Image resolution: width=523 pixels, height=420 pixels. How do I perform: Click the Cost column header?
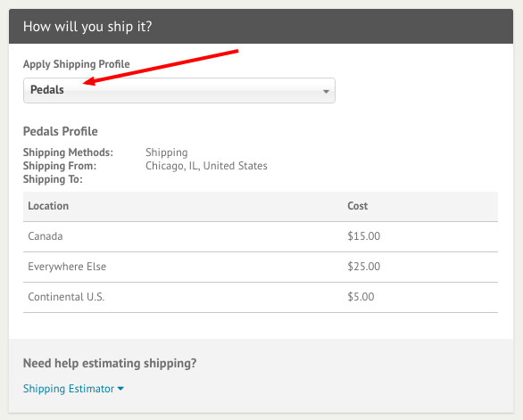(x=358, y=206)
